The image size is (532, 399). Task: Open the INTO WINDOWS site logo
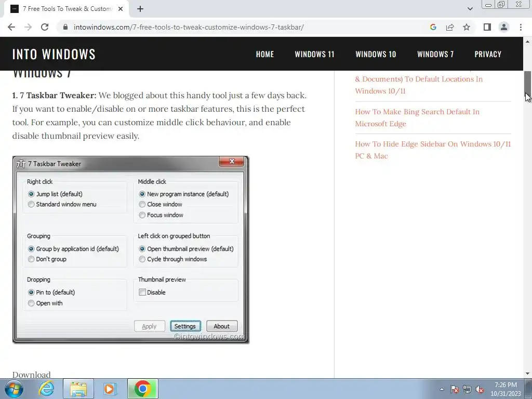(54, 54)
